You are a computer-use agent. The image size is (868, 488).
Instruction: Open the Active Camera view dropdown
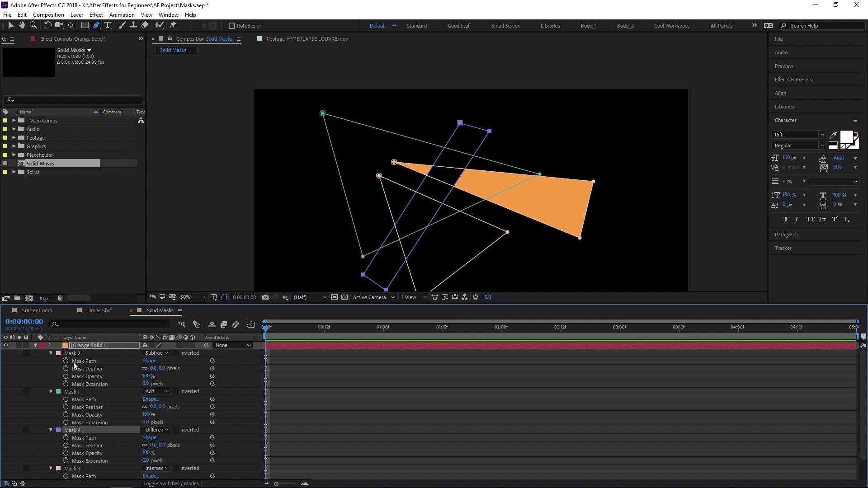373,297
